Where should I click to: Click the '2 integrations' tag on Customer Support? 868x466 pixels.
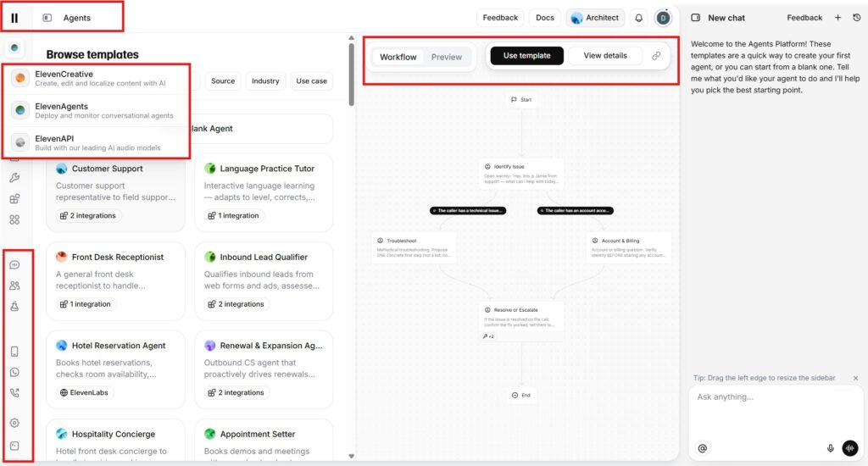(88, 216)
